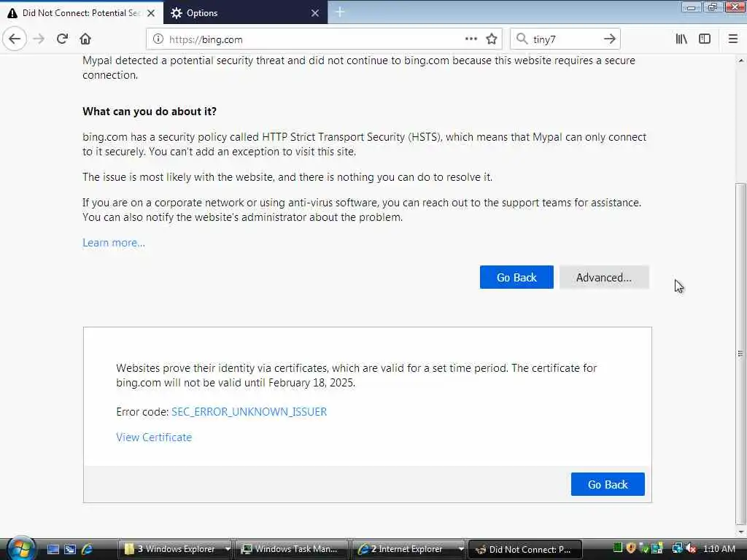
Task: Submit search with the arrow button
Action: (x=609, y=39)
